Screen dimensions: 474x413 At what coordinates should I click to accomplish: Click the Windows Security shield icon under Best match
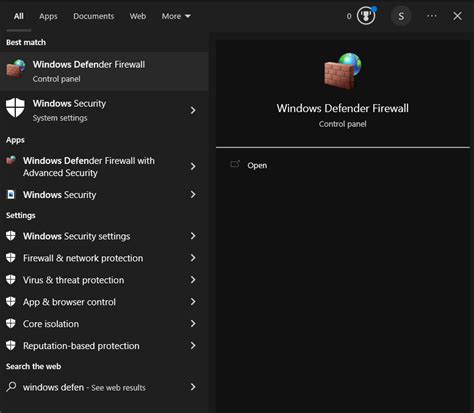15,107
